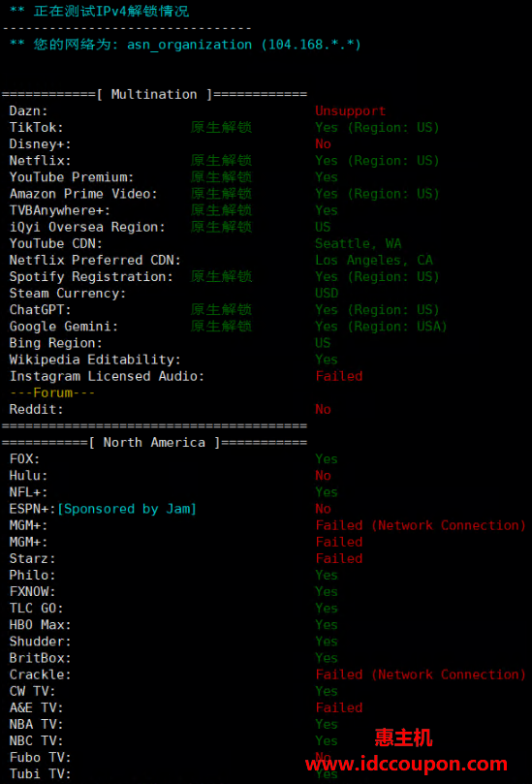Select the "asn_organization (104.168.*.*)" network text
This screenshot has width=532, height=784.
coord(243,45)
